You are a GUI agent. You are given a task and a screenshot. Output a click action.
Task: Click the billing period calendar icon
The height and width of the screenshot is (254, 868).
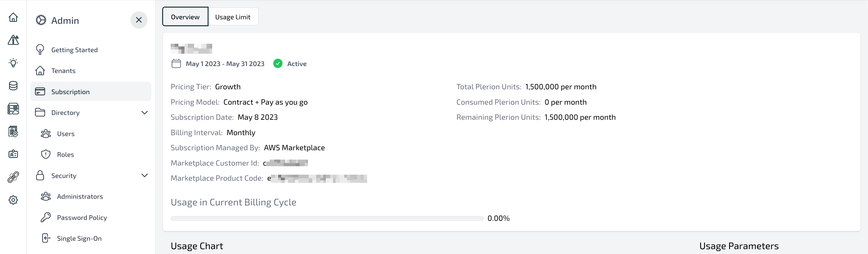coord(176,64)
